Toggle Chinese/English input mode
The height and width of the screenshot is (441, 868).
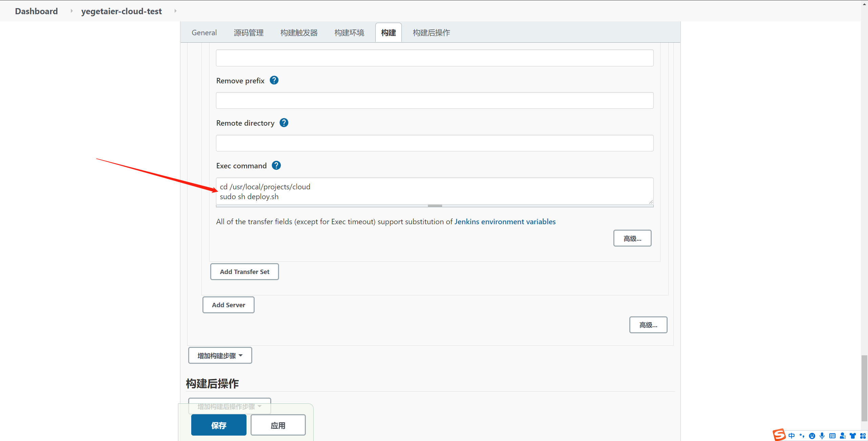click(x=791, y=436)
